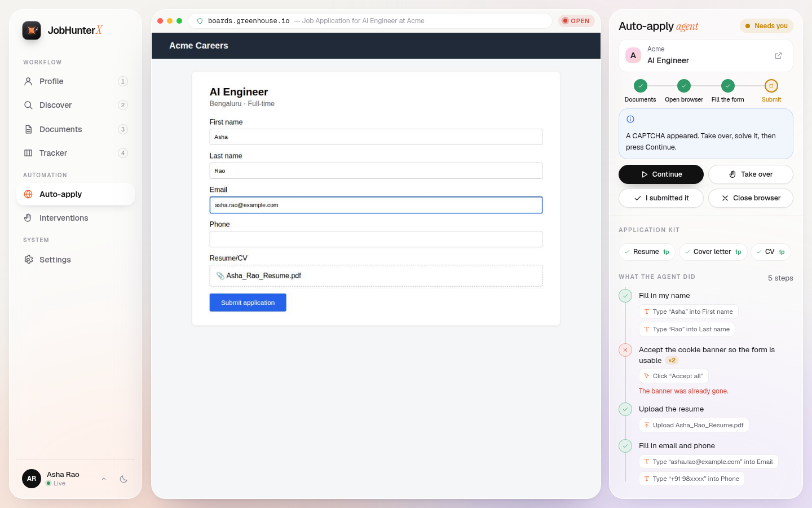The width and height of the screenshot is (812, 508).
Task: Click the boards.greenhouse.io address bar
Action: click(370, 21)
